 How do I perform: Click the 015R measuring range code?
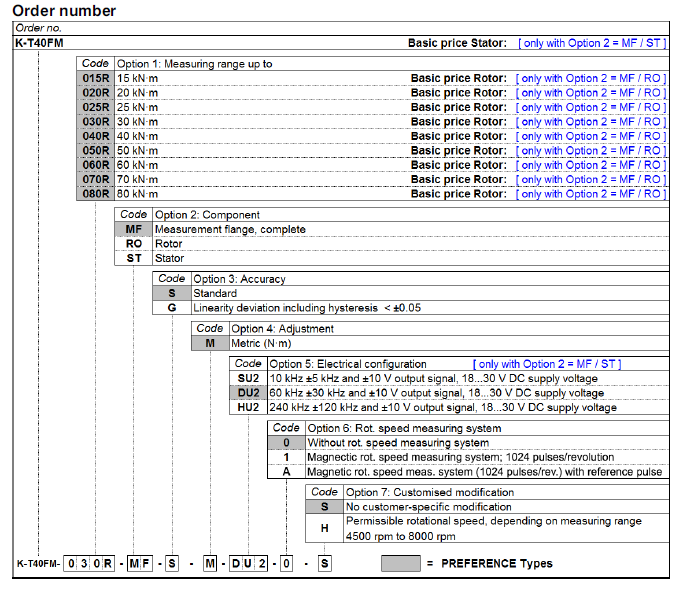pos(95,78)
